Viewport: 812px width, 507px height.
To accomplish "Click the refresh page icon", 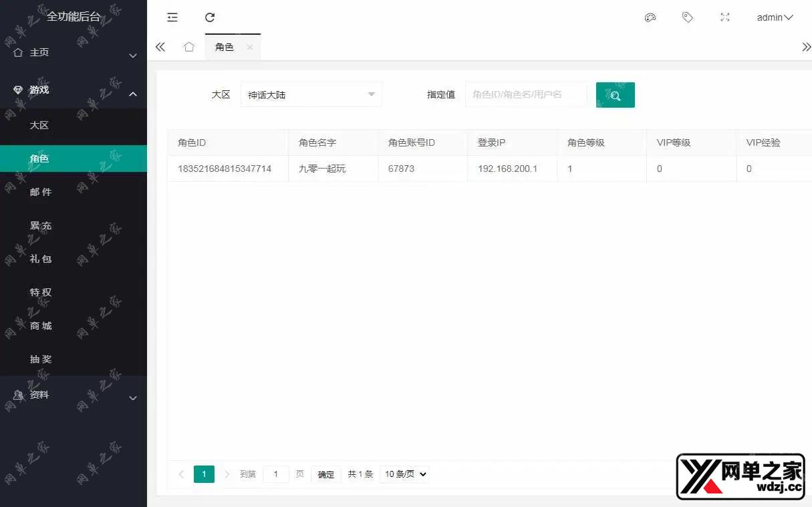I will click(210, 17).
